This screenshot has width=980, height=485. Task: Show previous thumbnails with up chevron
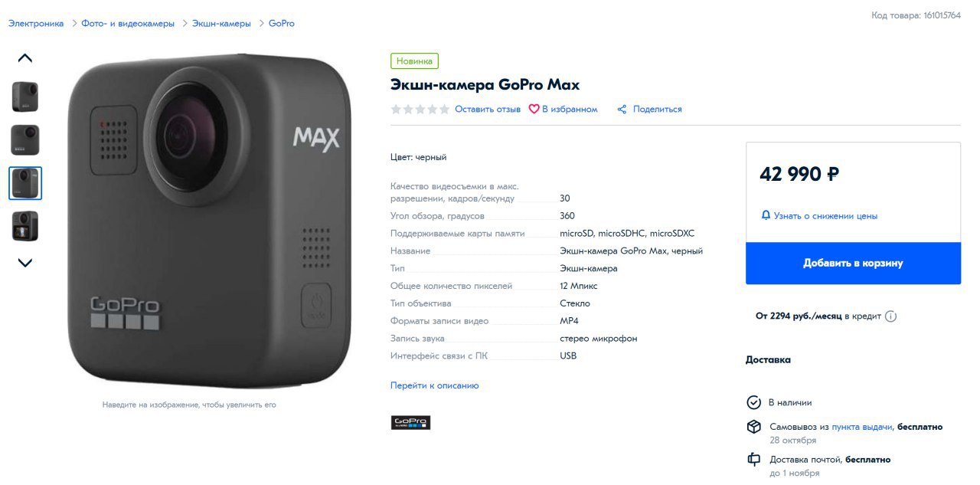click(25, 57)
